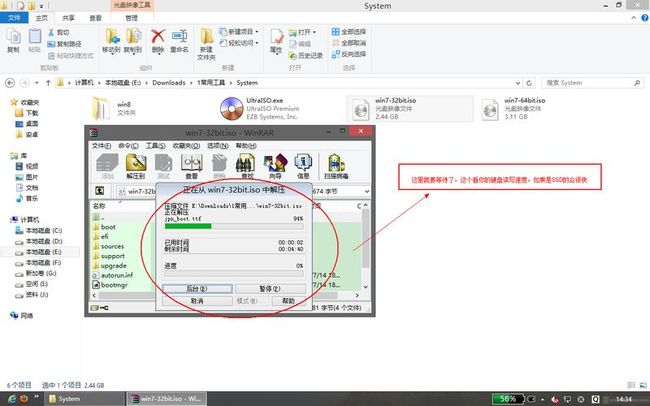This screenshot has height=406, width=650.
Task: Click battery 56% indicator in tray
Action: (x=508, y=399)
